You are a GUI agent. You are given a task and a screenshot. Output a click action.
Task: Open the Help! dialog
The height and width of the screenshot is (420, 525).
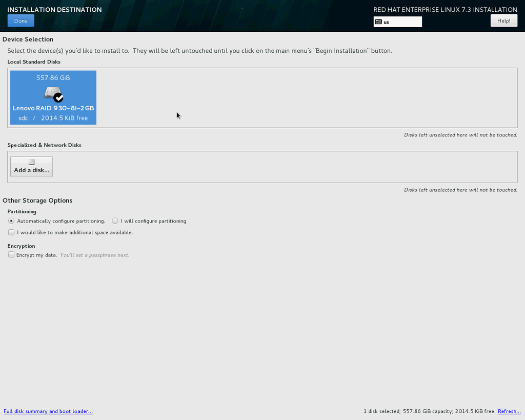point(503,21)
